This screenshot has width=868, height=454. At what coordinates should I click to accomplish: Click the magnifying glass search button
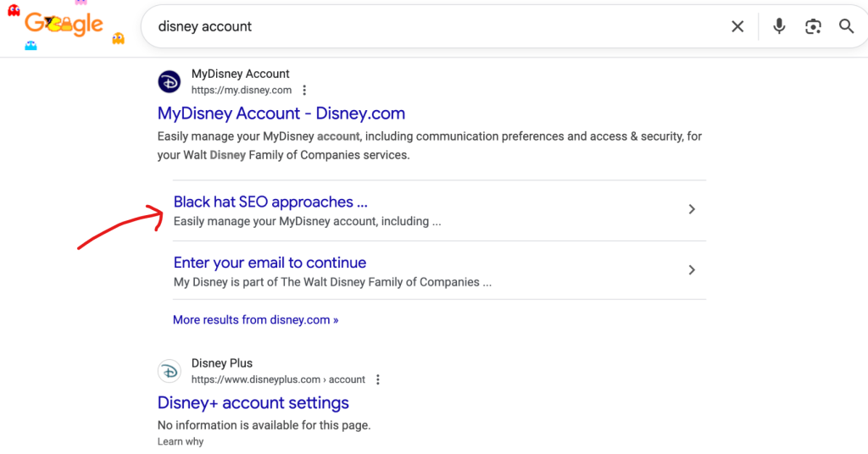click(846, 26)
